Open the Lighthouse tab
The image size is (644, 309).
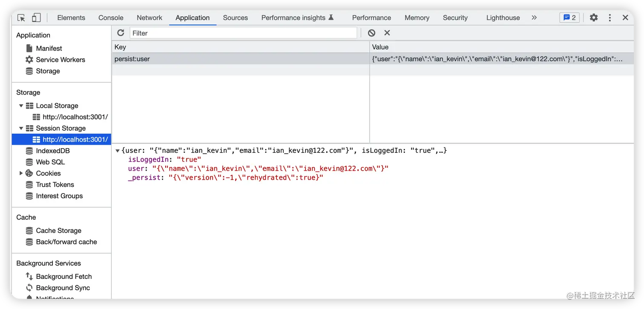click(x=503, y=17)
